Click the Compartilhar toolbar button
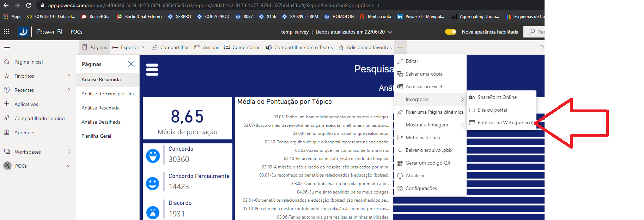Viewport: 644px width, 220px height. pos(170,47)
